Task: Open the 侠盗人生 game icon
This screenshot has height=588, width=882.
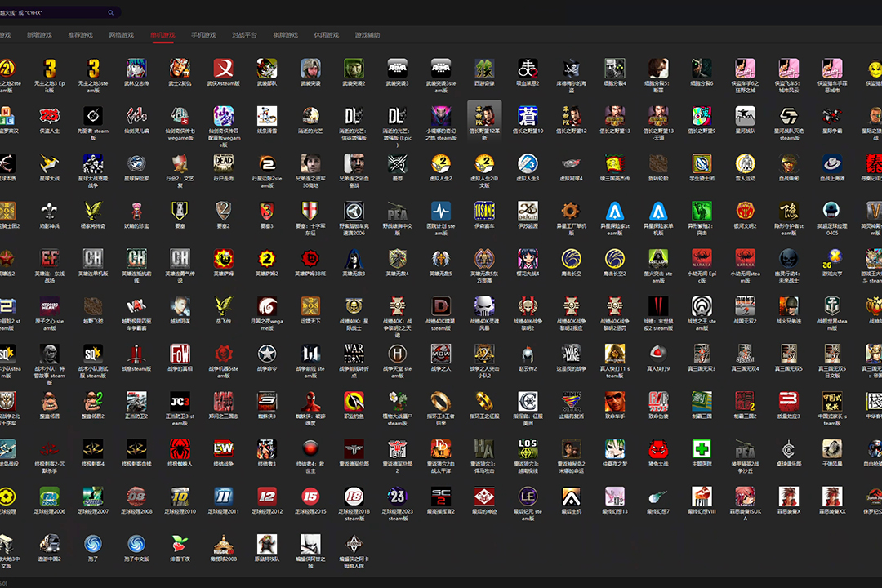Action: coord(50,116)
